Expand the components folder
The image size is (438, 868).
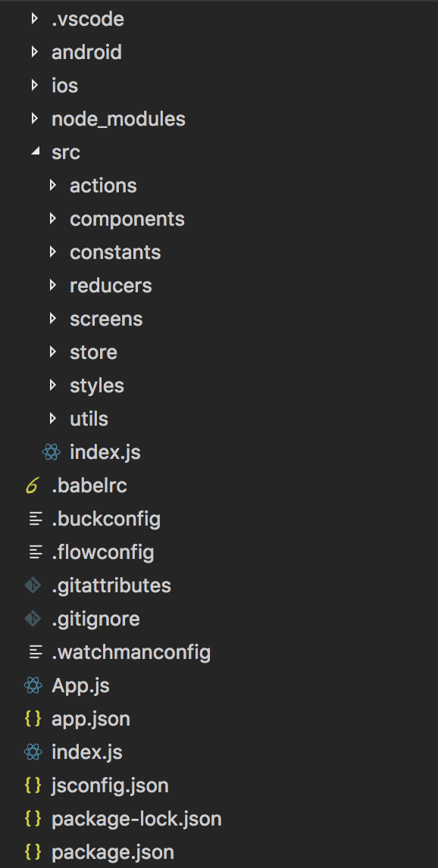pos(127,218)
